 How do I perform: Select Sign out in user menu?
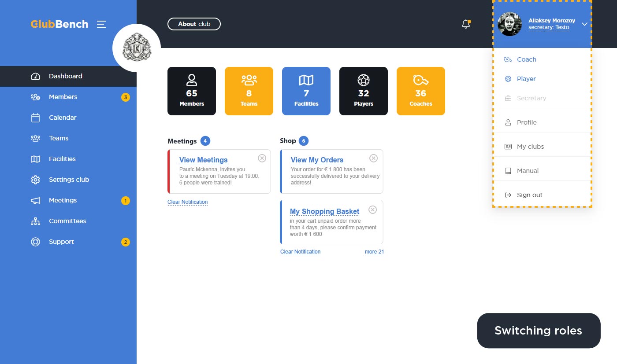(529, 195)
